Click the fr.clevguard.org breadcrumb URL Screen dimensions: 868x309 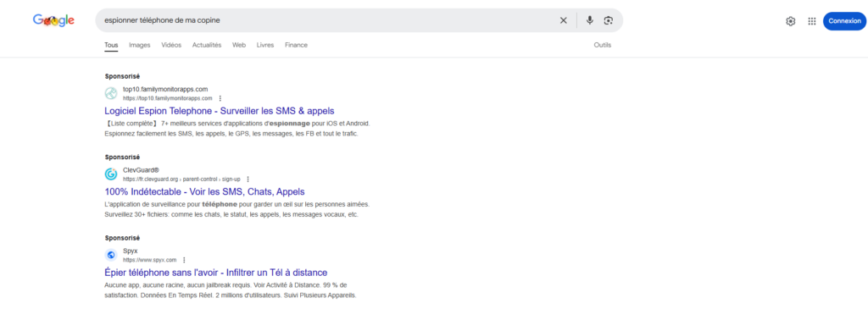tap(181, 179)
